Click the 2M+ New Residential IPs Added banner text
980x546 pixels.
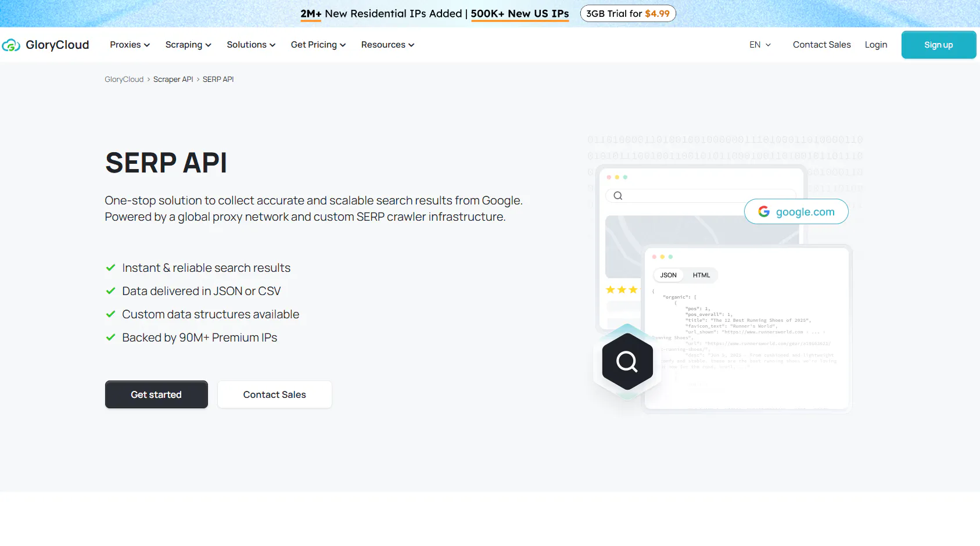381,13
